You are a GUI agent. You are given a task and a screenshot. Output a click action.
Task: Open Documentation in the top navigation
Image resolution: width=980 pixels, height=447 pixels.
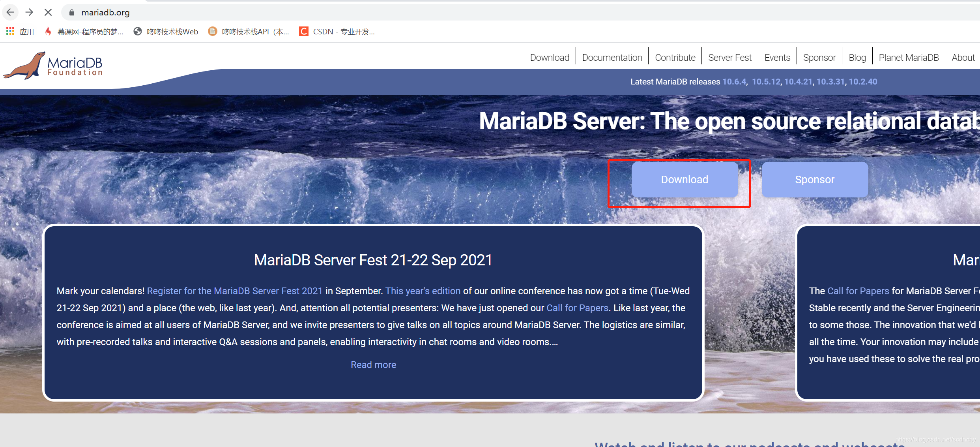pos(612,58)
